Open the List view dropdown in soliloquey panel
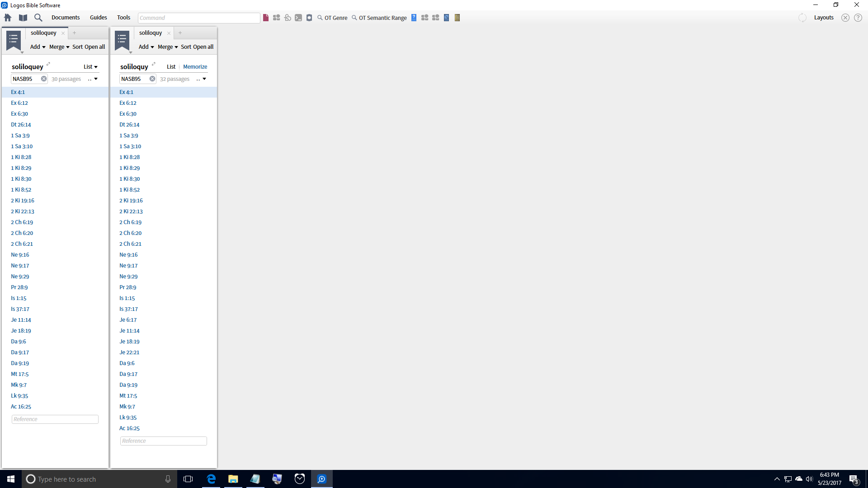 coord(90,67)
